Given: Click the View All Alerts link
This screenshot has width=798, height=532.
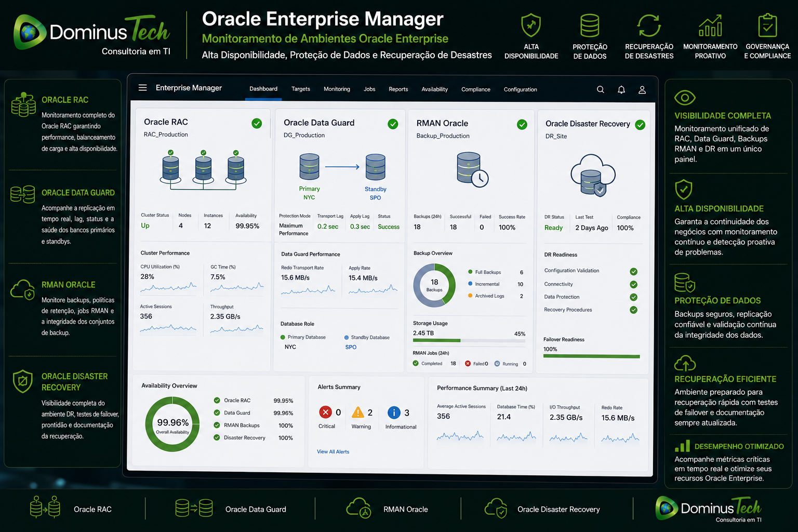Looking at the screenshot, I should 333,451.
